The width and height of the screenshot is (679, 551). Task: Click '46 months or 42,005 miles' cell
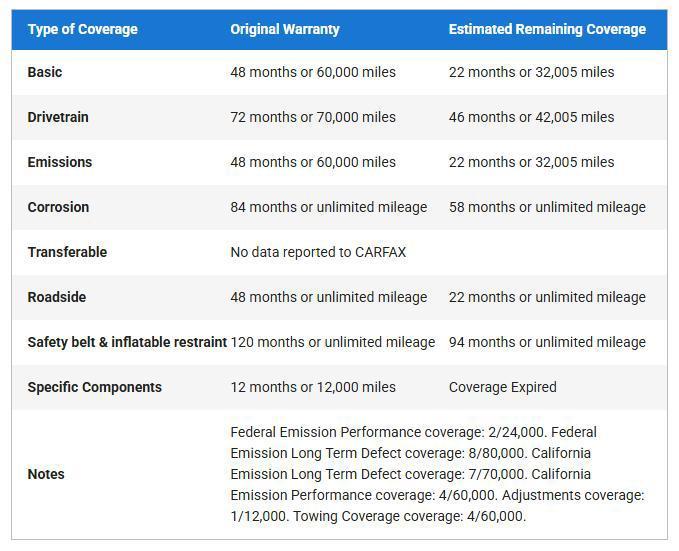531,117
